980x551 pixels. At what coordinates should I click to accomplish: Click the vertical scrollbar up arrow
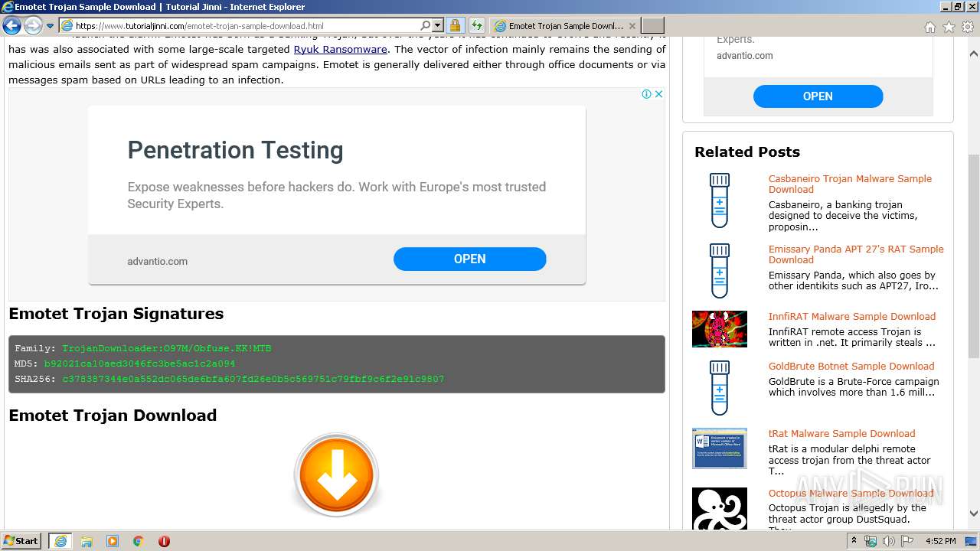point(973,54)
